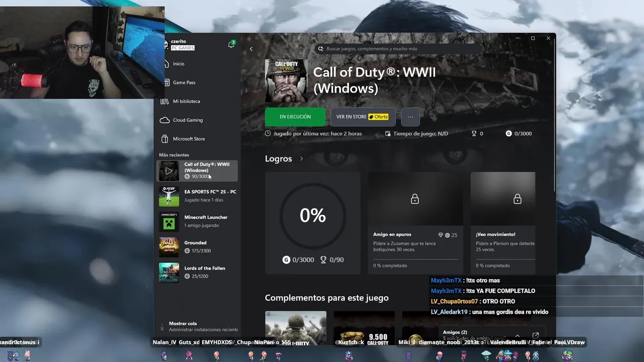The height and width of the screenshot is (362, 644).
Task: Click the Tiempo de juego calendar icon
Action: [388, 133]
